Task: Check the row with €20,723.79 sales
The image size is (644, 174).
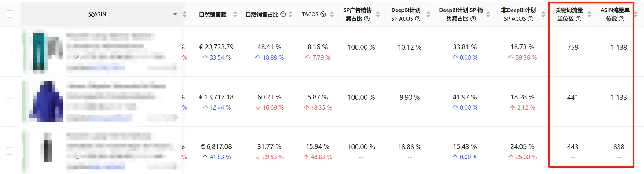Action: click(10, 52)
